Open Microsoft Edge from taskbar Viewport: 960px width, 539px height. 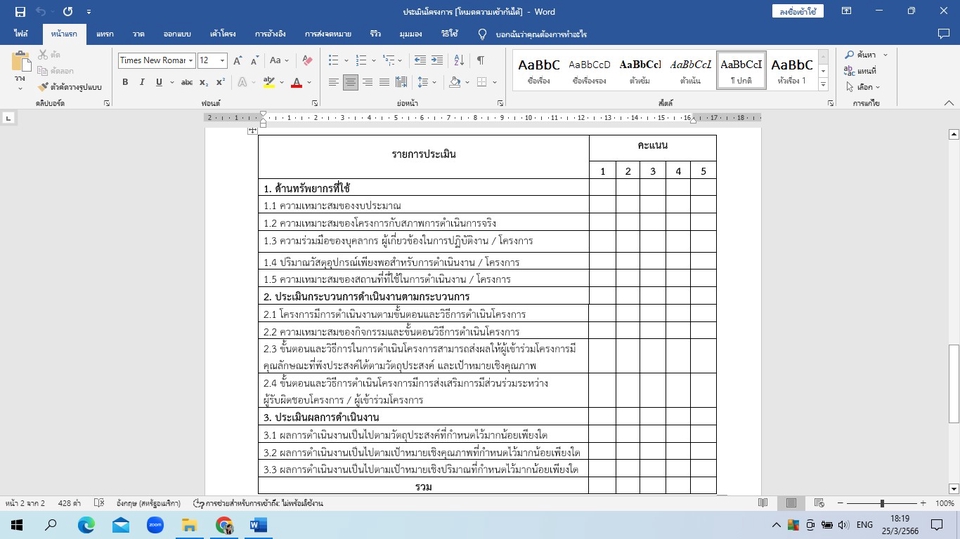point(86,525)
